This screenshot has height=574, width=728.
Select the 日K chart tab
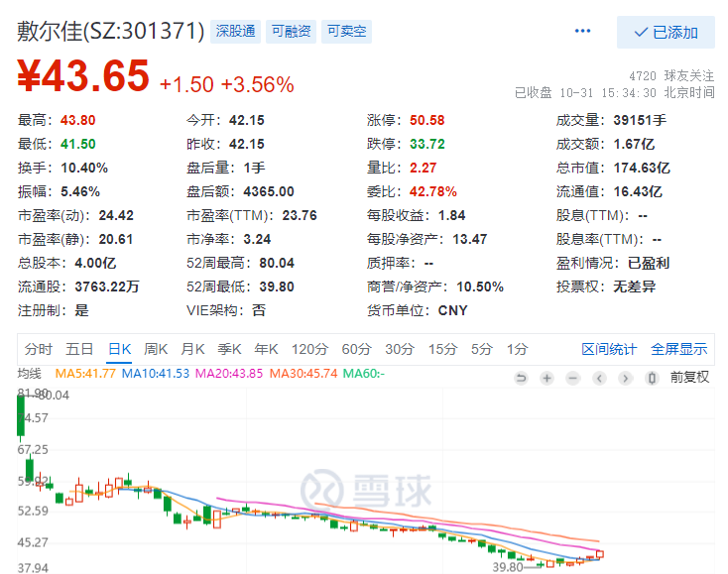pyautogui.click(x=119, y=349)
